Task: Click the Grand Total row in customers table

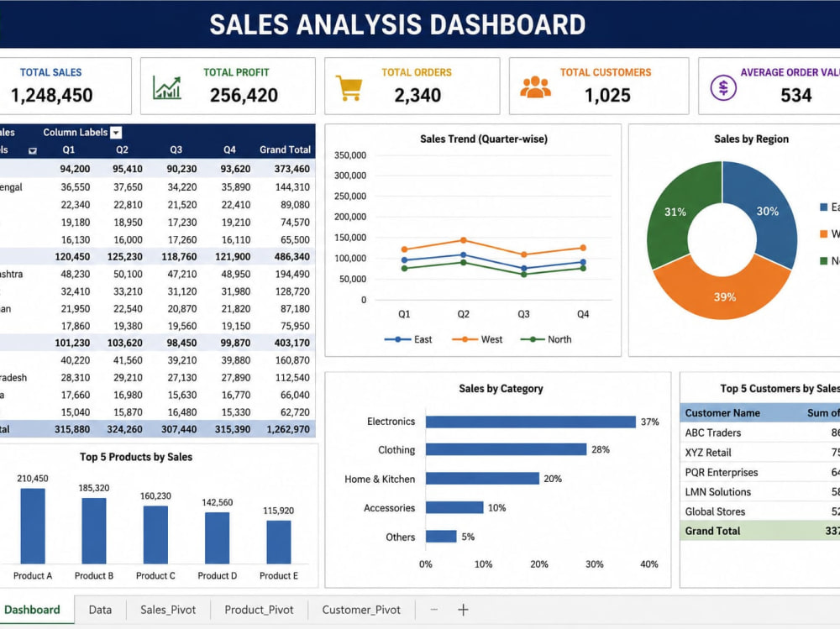Action: pos(759,531)
